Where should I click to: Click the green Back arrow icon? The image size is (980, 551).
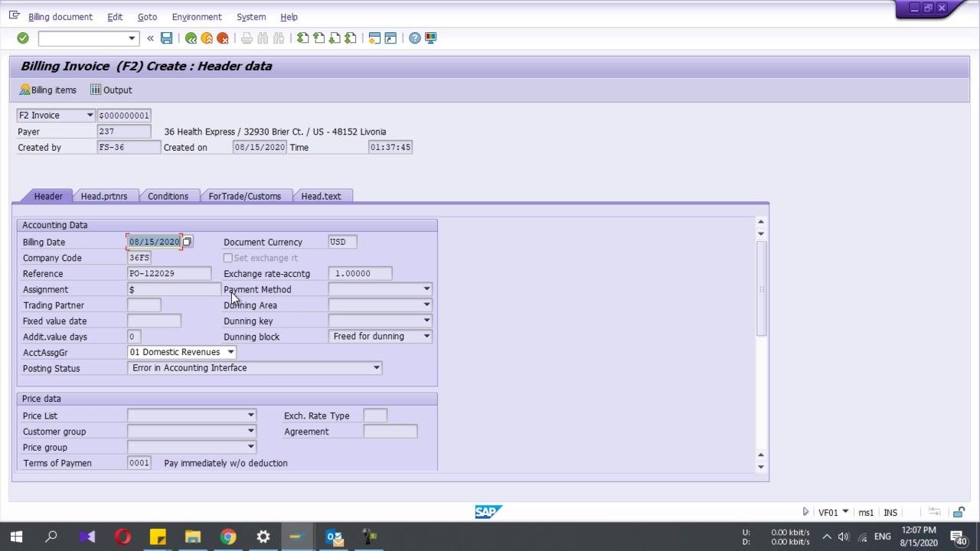pos(191,38)
